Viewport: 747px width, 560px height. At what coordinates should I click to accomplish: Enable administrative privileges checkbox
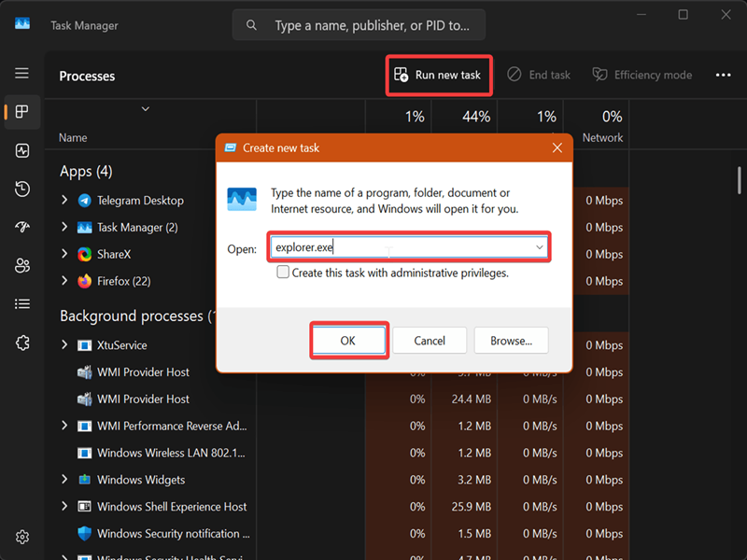[283, 272]
